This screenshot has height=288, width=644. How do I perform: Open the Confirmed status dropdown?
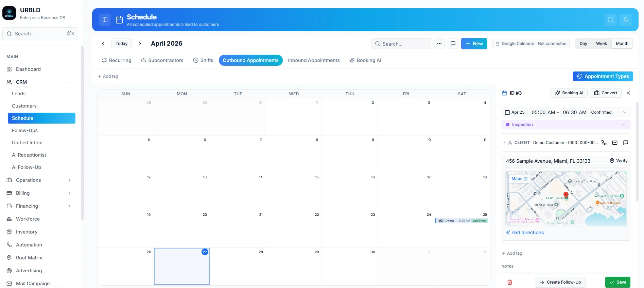point(609,112)
